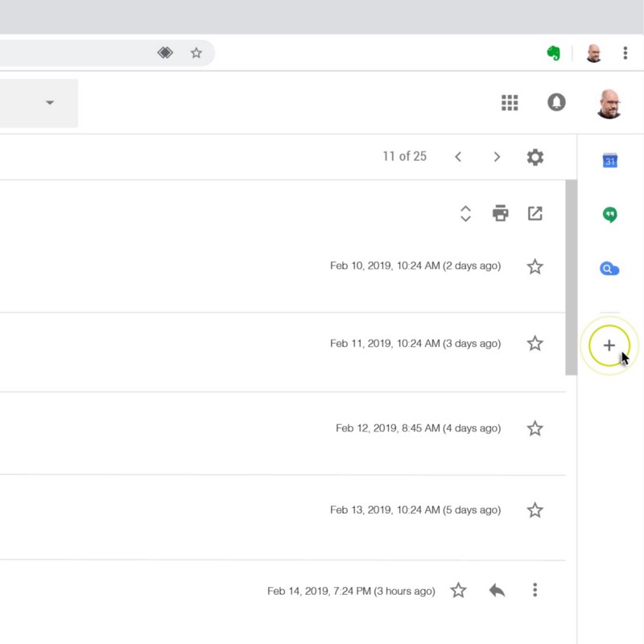Open the green Hangouts side panel icon
Viewport: 644px width, 644px height.
click(x=609, y=215)
